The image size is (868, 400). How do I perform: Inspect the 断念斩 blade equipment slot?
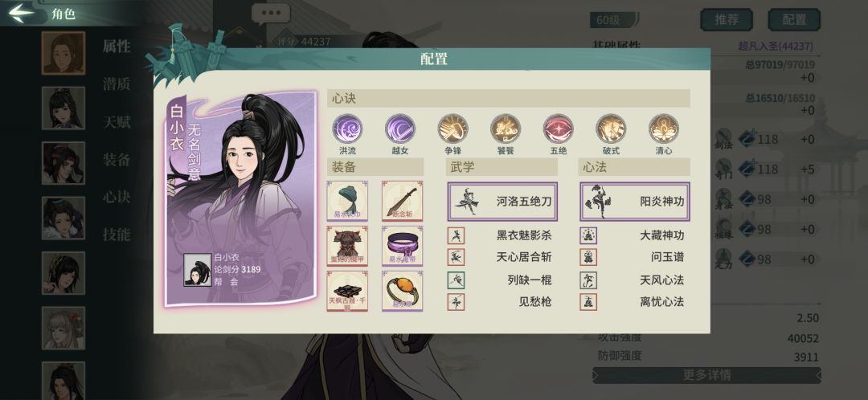coord(403,201)
